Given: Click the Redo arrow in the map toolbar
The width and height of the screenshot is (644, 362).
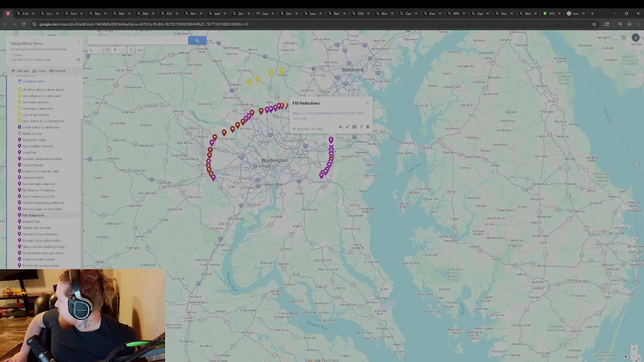Looking at the screenshot, I should pyautogui.click(x=99, y=50).
